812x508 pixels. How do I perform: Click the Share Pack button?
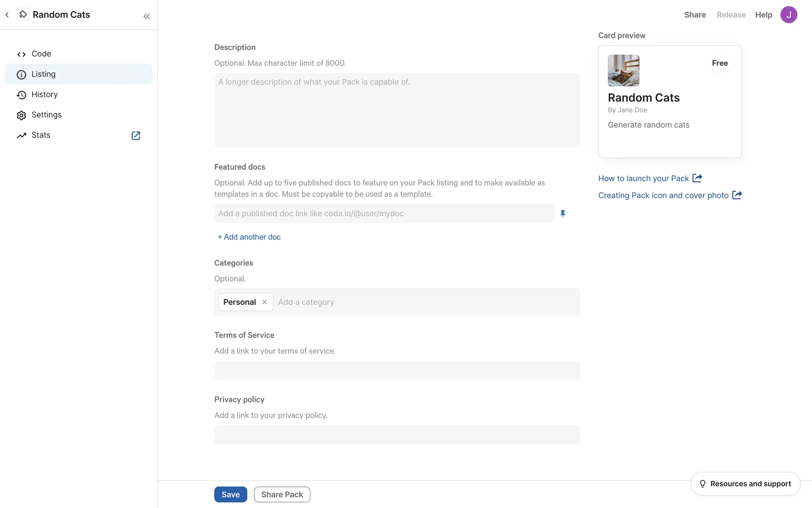282,494
